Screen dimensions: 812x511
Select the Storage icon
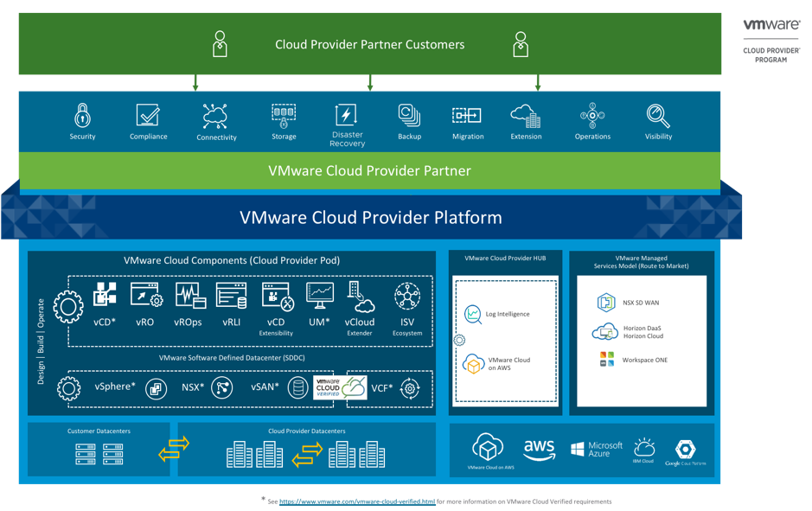pos(284,116)
